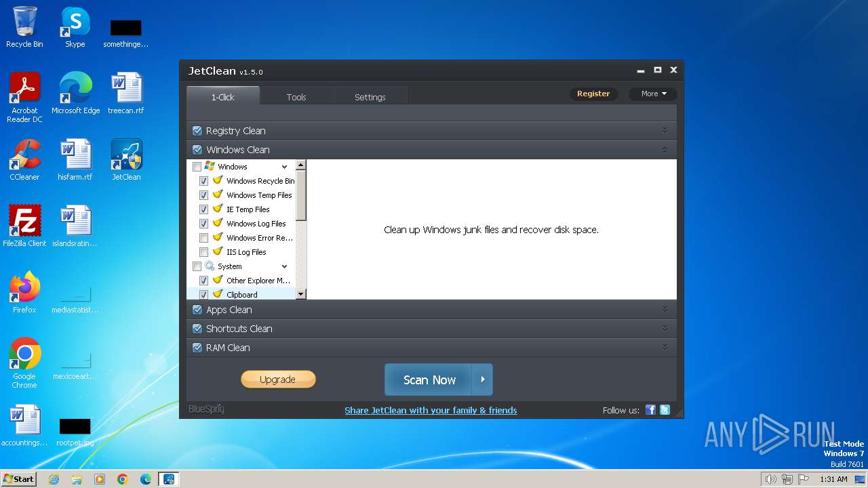The height and width of the screenshot is (488, 868).
Task: Open JetClean Facebook follow icon
Action: point(650,410)
